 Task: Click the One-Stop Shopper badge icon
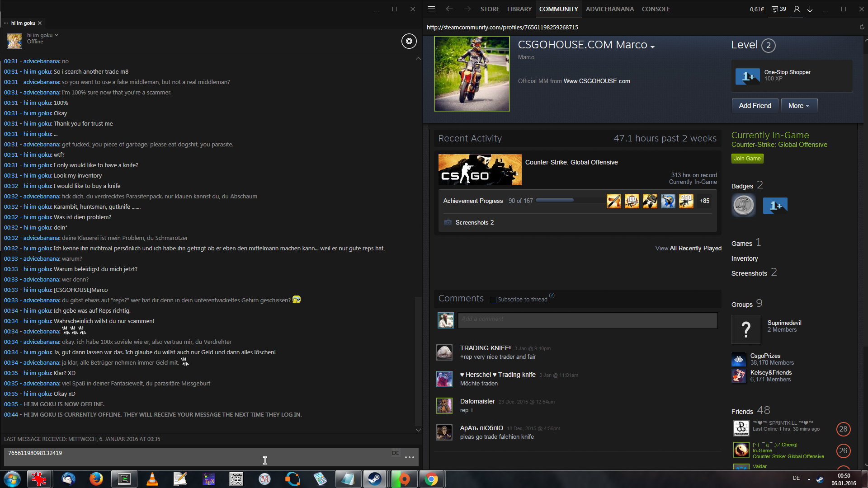point(747,76)
